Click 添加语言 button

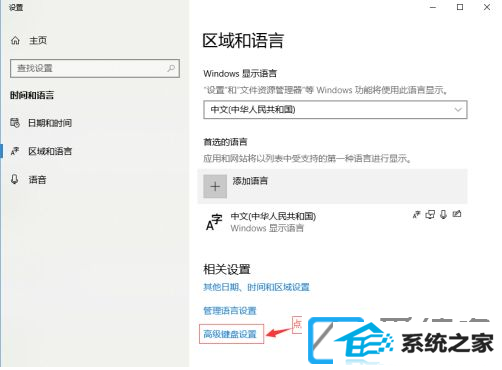pos(333,186)
